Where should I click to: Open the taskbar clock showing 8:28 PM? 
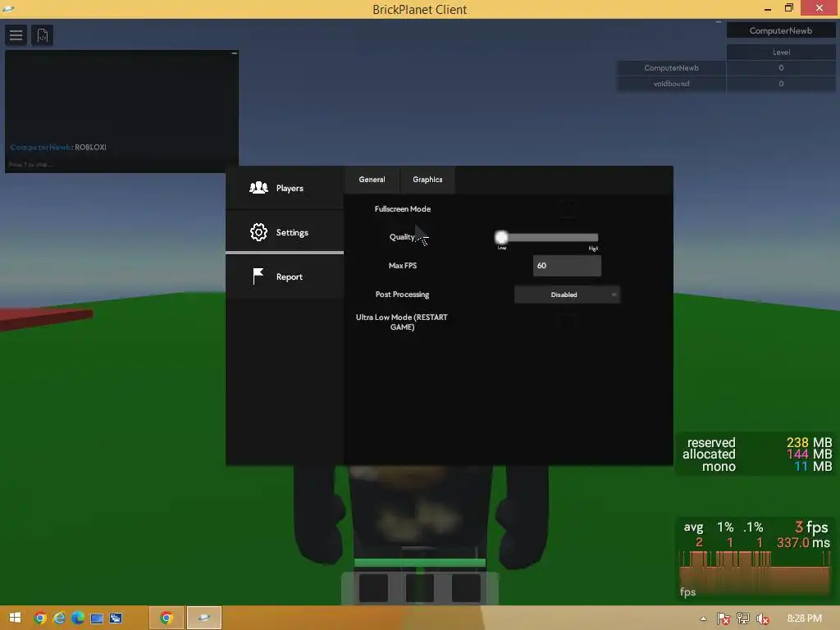804,619
